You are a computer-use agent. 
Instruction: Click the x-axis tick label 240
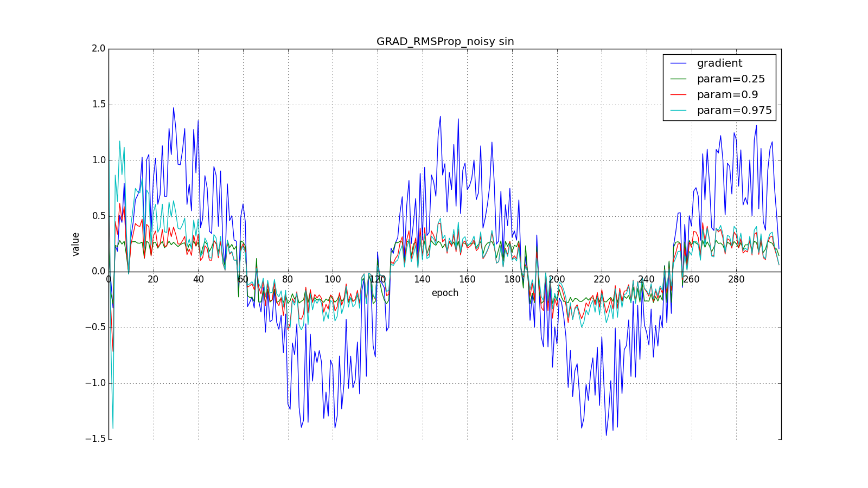(647, 280)
